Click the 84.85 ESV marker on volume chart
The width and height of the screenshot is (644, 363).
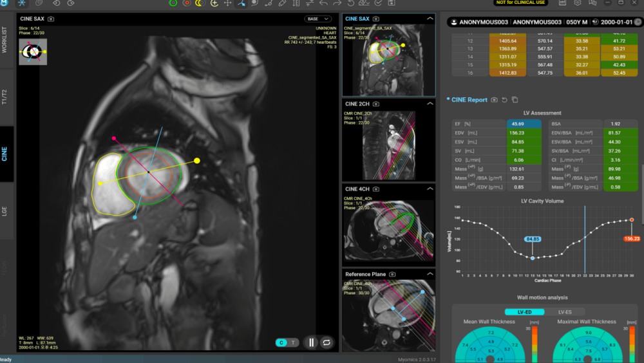[x=533, y=239]
